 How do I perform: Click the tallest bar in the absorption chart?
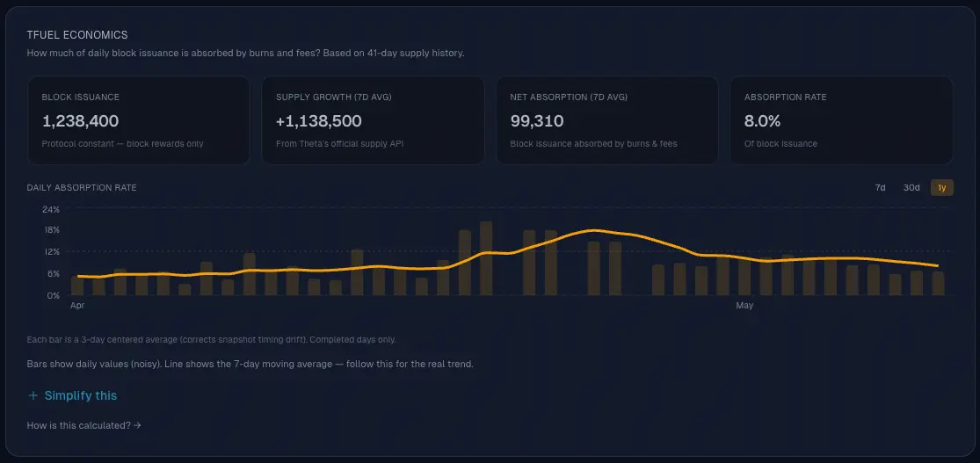(x=486, y=258)
